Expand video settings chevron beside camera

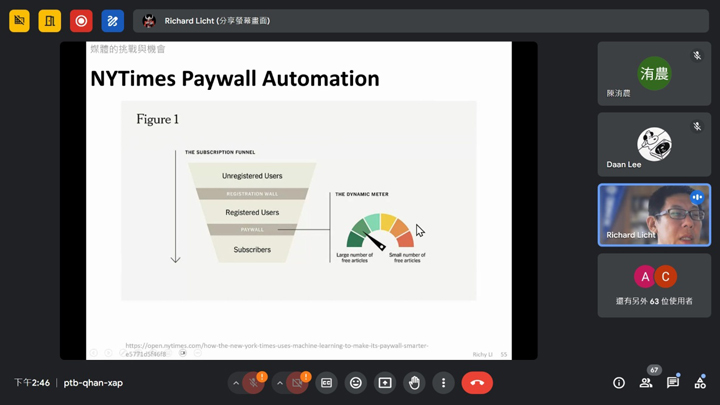click(x=280, y=382)
